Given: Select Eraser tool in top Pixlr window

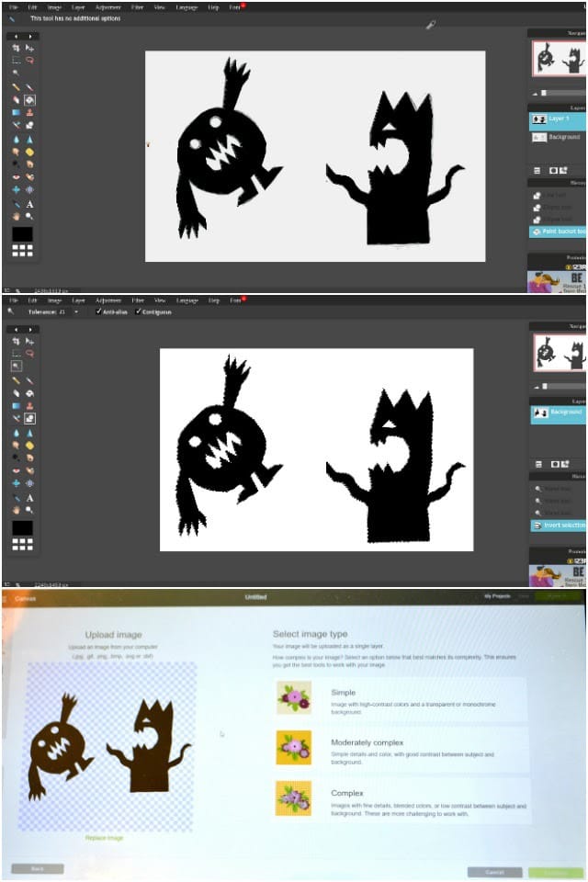Looking at the screenshot, I should pos(16,100).
